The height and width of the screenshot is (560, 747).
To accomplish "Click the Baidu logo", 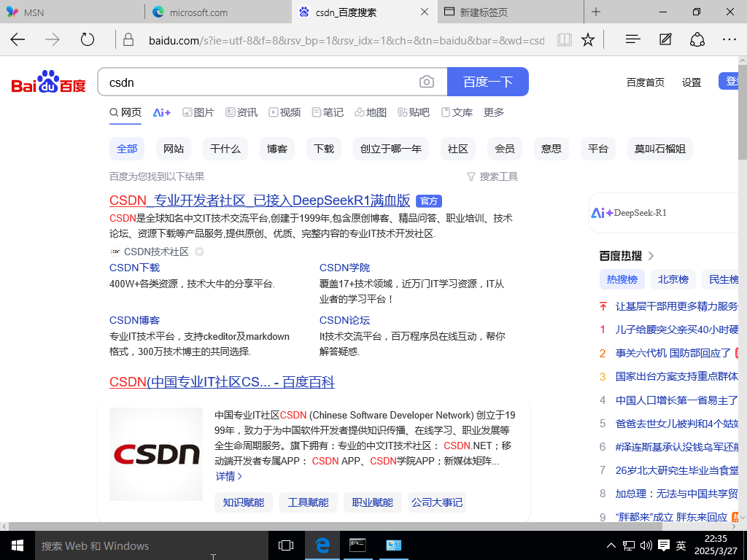I will pyautogui.click(x=49, y=82).
